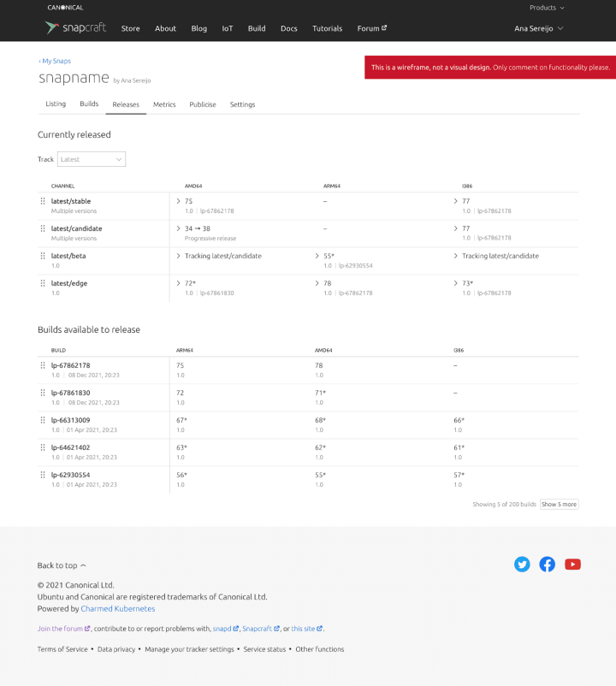Open Data privacy link
This screenshot has height=686, width=616.
coord(116,649)
